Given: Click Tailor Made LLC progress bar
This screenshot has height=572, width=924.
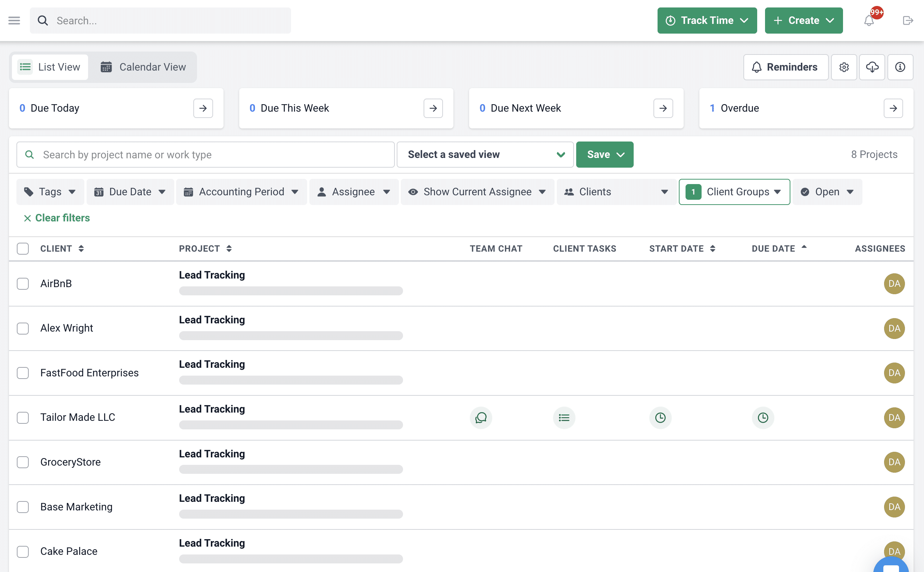Looking at the screenshot, I should click(x=291, y=425).
